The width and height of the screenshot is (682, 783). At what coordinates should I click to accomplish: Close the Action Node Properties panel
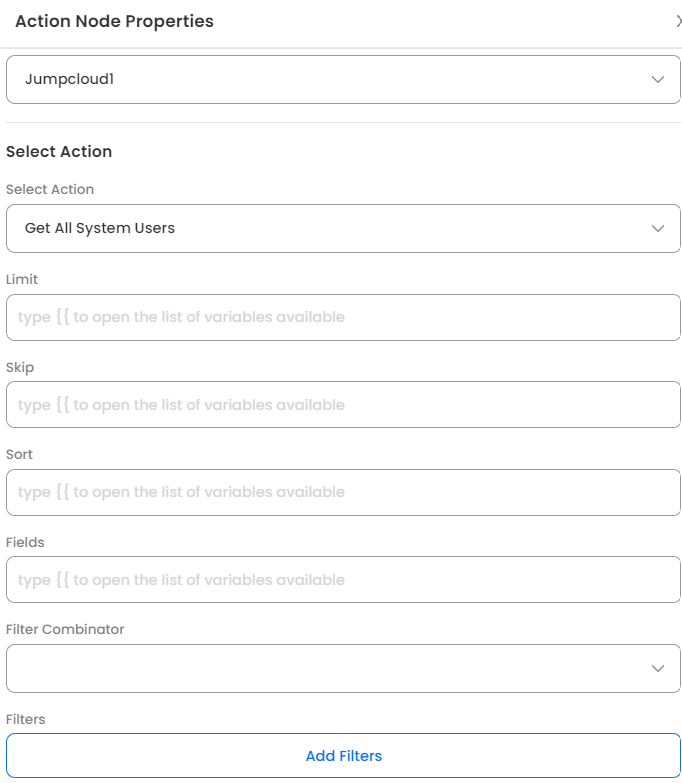tap(678, 21)
